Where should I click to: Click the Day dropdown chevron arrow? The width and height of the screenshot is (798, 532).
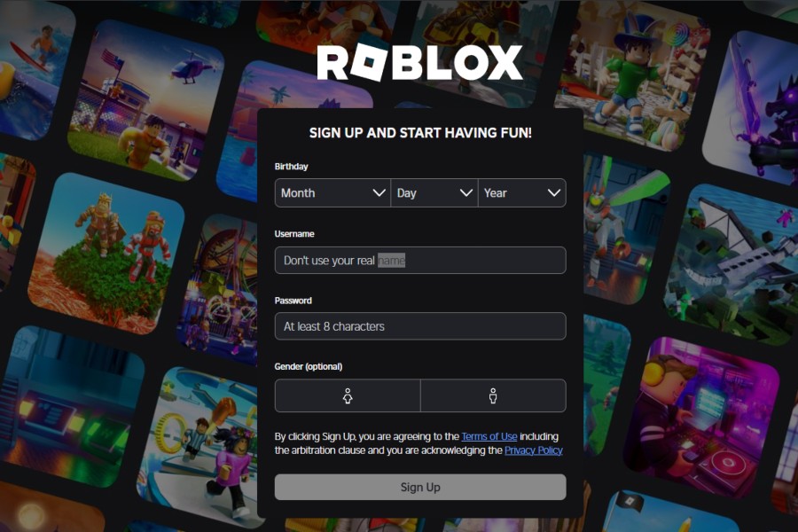coord(465,193)
